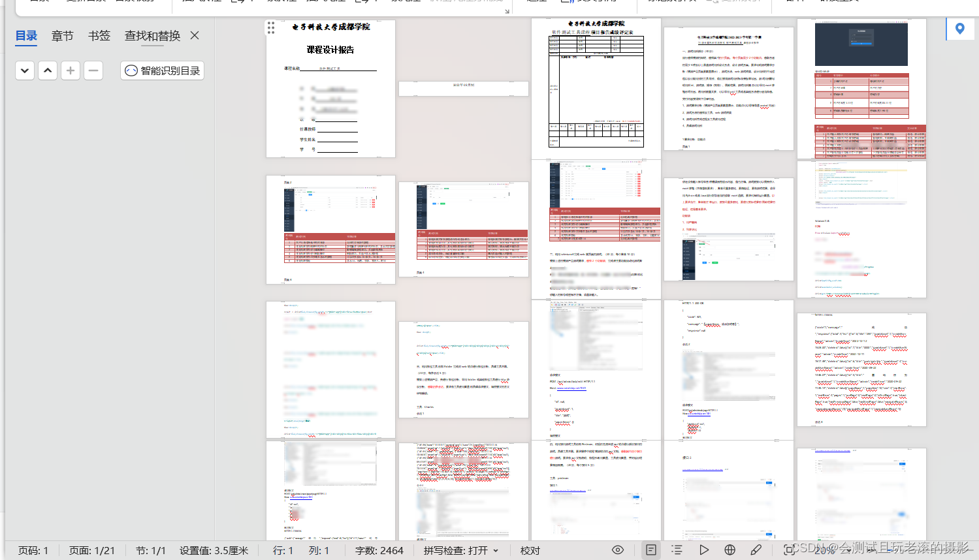The height and width of the screenshot is (560, 979).
Task: Switch to outline view icon
Action: click(677, 550)
